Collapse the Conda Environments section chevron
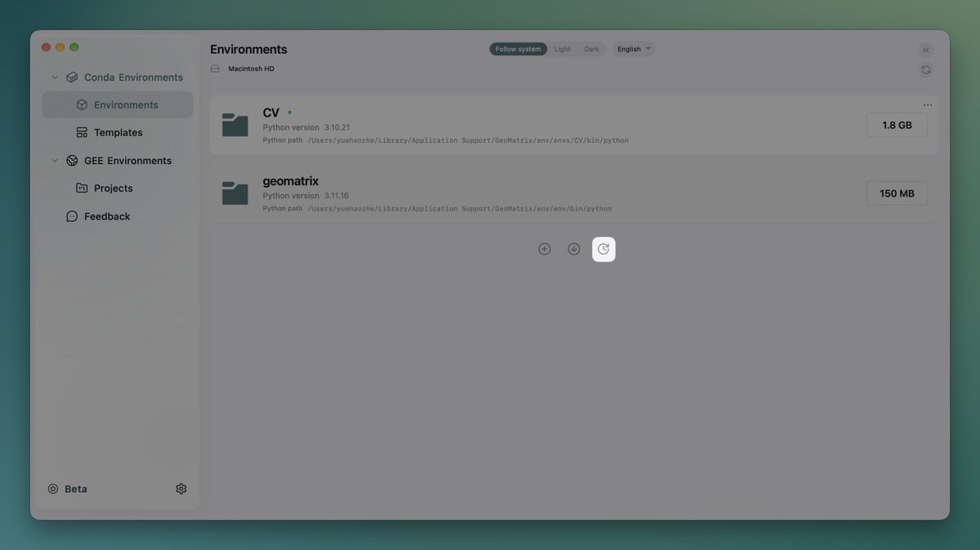The image size is (980, 550). tap(55, 78)
